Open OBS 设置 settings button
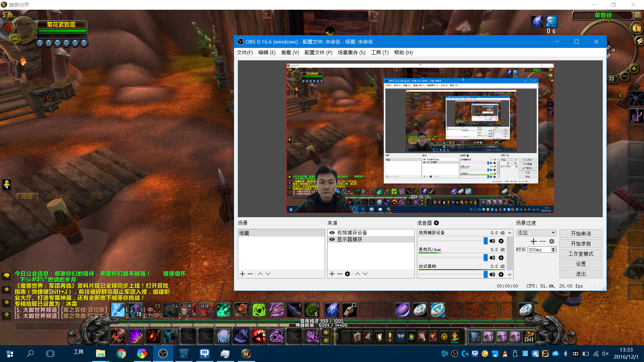This screenshot has width=644, height=362. point(581,264)
